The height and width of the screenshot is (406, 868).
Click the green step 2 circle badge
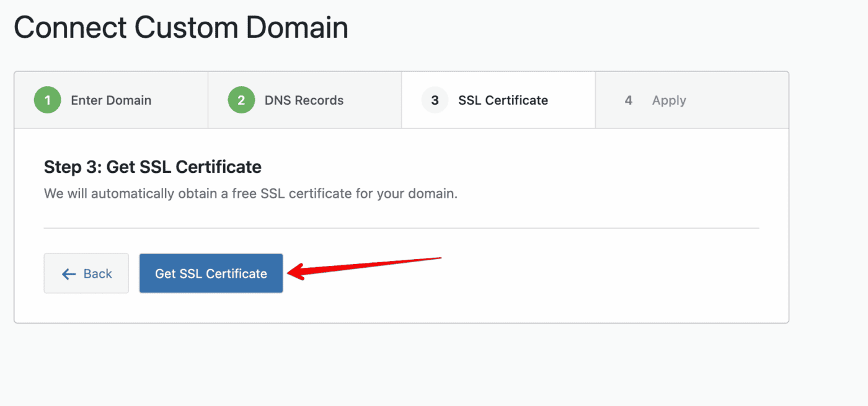pos(241,100)
